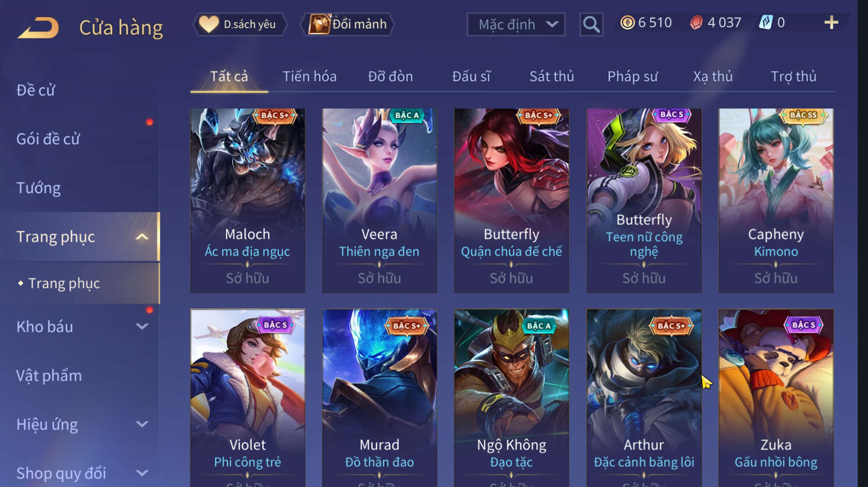Expand the Shop quy đổi section
868x487 pixels.
click(x=142, y=473)
